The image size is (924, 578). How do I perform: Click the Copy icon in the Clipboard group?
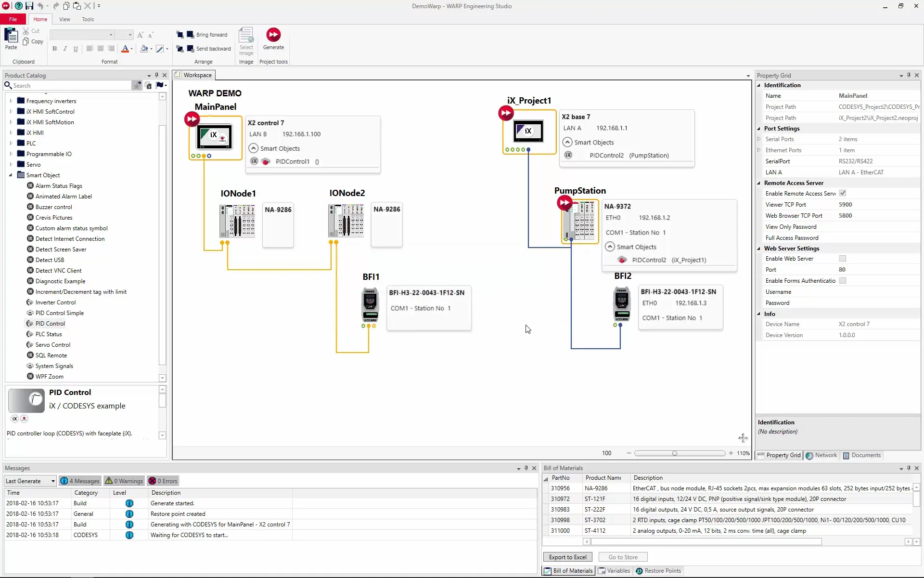coord(26,41)
